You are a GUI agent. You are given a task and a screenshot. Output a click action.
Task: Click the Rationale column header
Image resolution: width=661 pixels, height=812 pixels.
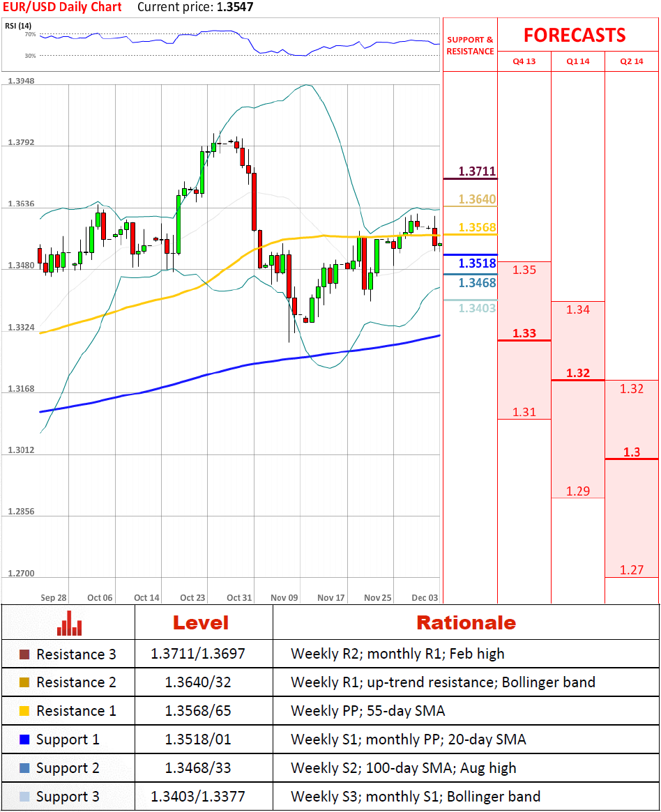pyautogui.click(x=466, y=623)
